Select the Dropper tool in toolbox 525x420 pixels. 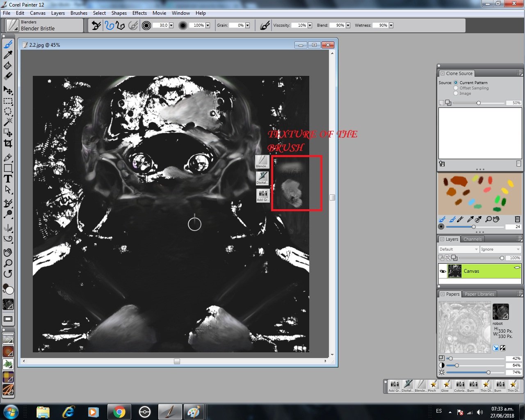8,55
